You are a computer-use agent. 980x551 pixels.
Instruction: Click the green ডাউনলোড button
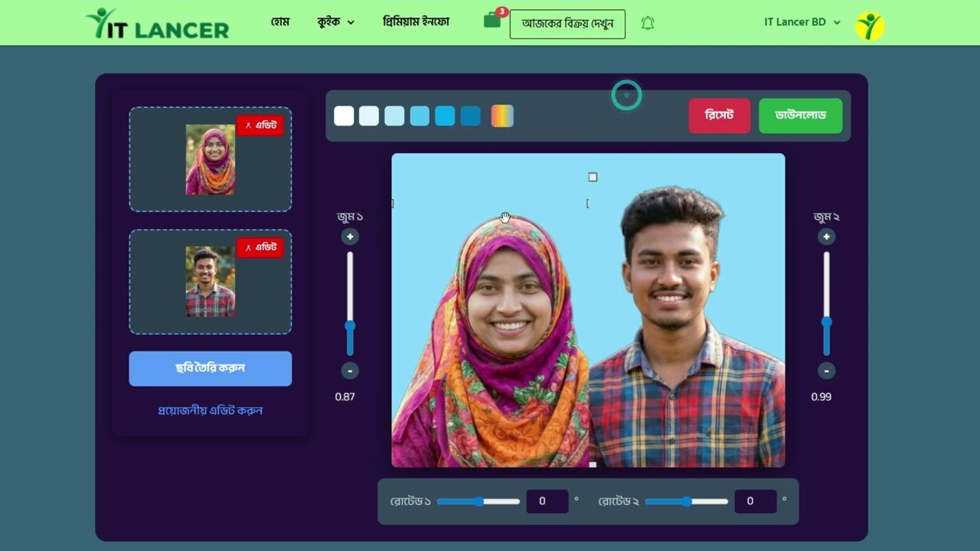pos(801,116)
